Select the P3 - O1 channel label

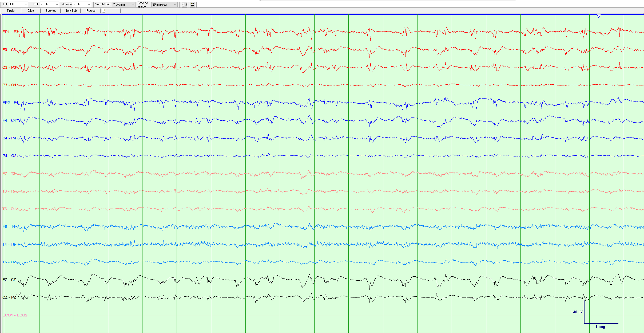tap(9, 85)
